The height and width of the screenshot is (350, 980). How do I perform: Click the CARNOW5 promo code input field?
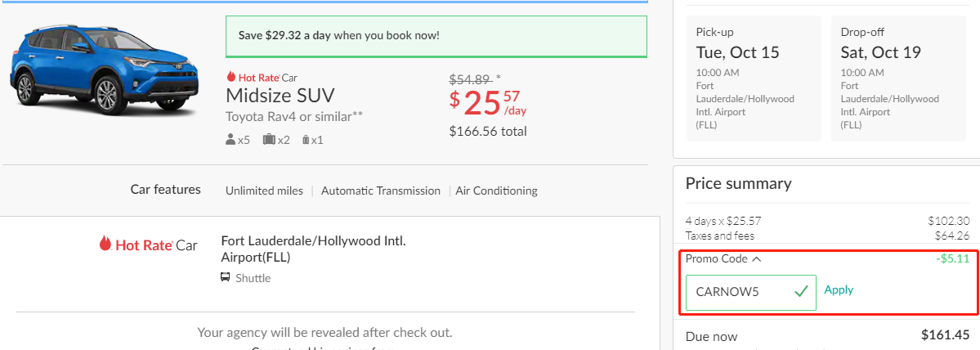coord(750,293)
